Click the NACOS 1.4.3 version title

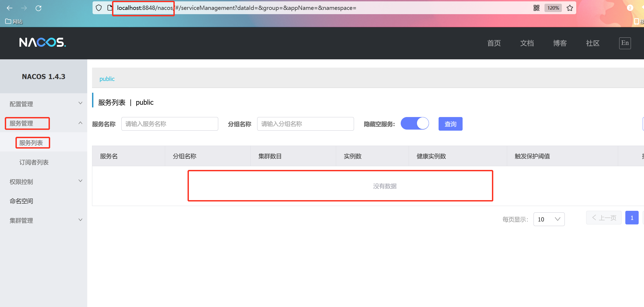43,77
